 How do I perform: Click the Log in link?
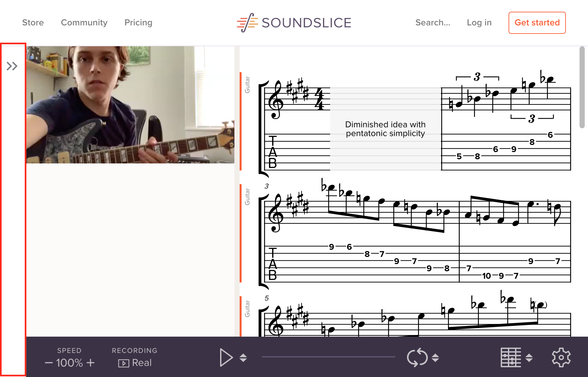tap(479, 22)
